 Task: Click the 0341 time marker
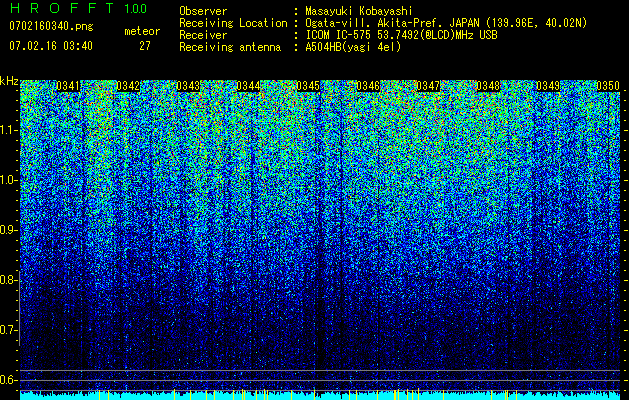[x=68, y=86]
